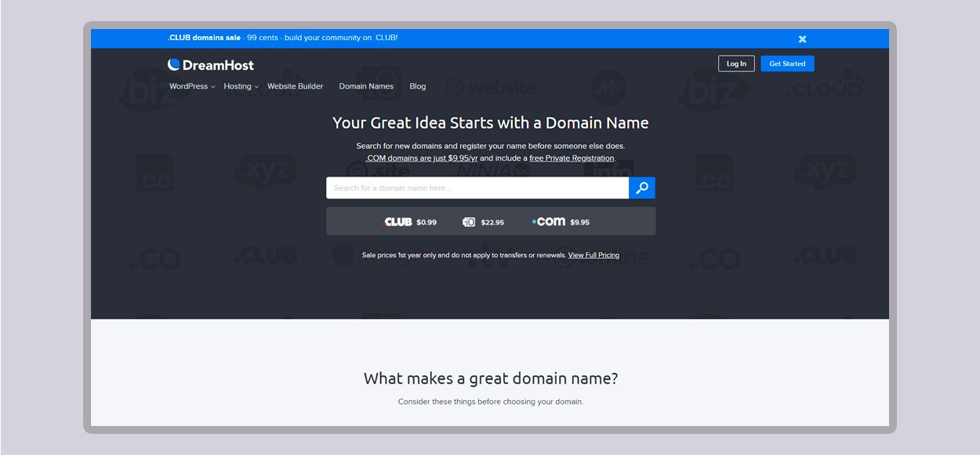980x455 pixels.
Task: Open the .COM domains $9.95/yr link
Action: pyautogui.click(x=422, y=158)
